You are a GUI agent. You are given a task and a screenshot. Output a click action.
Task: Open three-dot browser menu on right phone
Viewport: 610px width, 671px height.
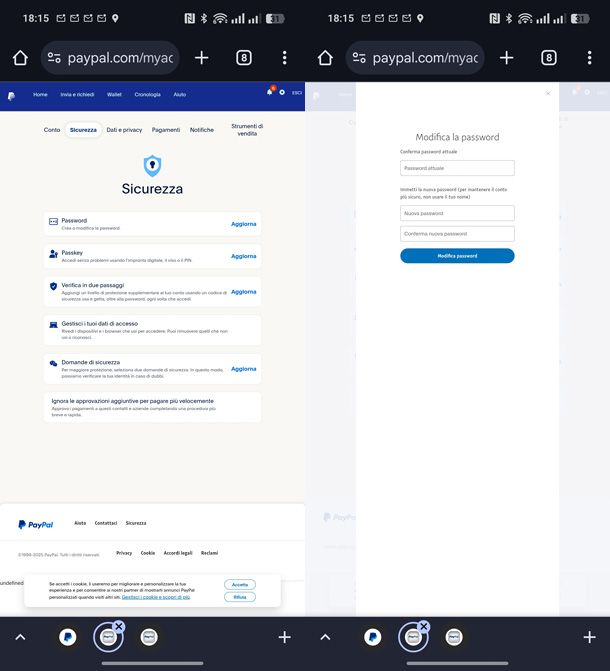pyautogui.click(x=589, y=58)
